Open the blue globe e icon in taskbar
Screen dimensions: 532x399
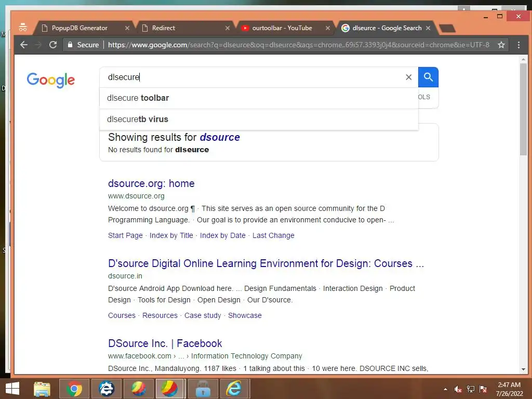[107, 389]
